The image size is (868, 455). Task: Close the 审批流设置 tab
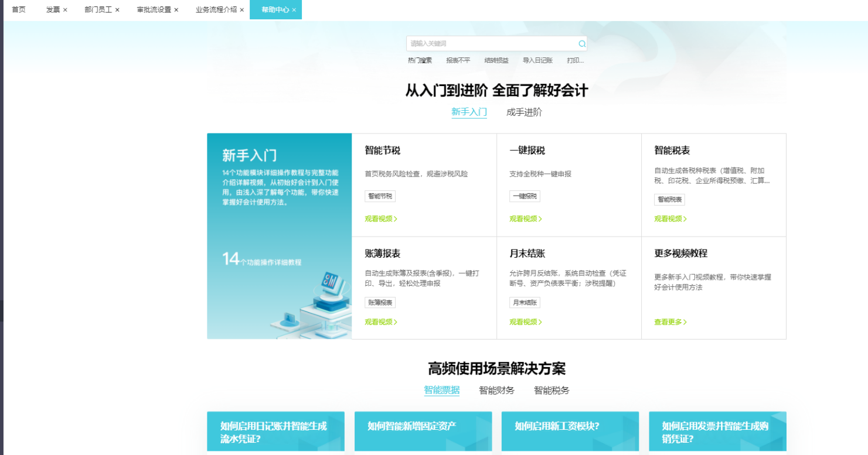pyautogui.click(x=176, y=10)
